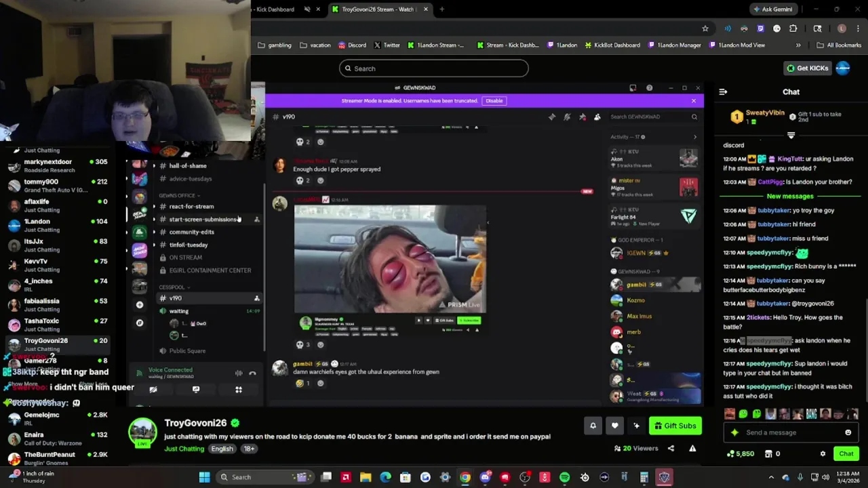Open Discord voice activities grid icon
The height and width of the screenshot is (488, 868).
click(239, 389)
